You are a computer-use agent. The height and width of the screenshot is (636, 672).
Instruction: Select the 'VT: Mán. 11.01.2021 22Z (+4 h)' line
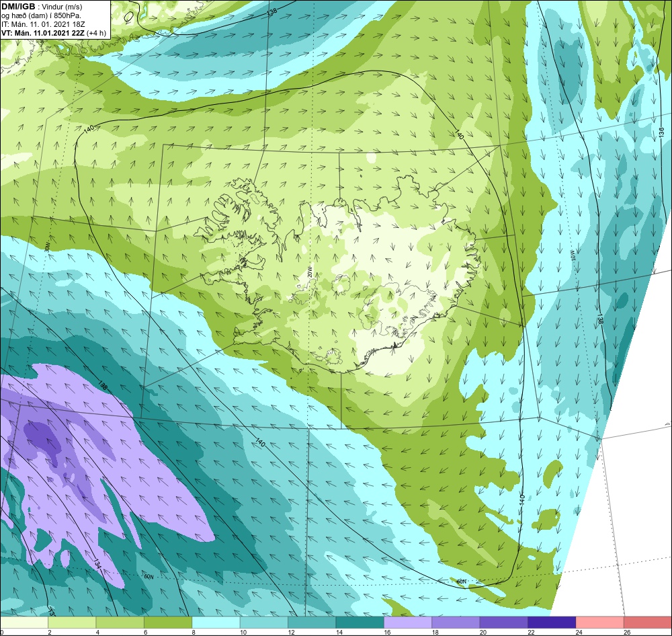pyautogui.click(x=54, y=33)
